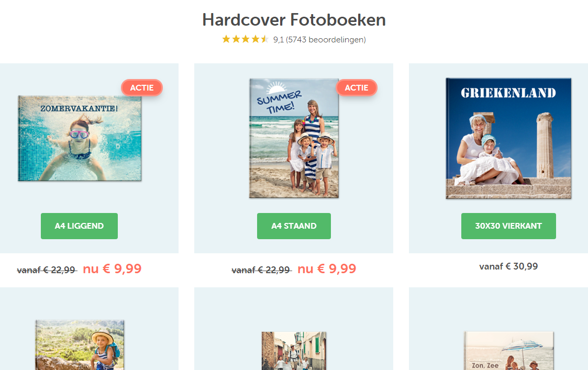Screen dimensions: 588x370
Task: Click the gold star rating icons
Action: pyautogui.click(x=245, y=39)
